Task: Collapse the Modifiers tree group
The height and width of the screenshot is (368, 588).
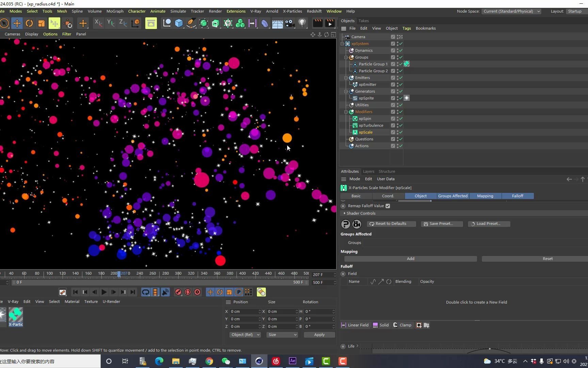Action: point(346,112)
